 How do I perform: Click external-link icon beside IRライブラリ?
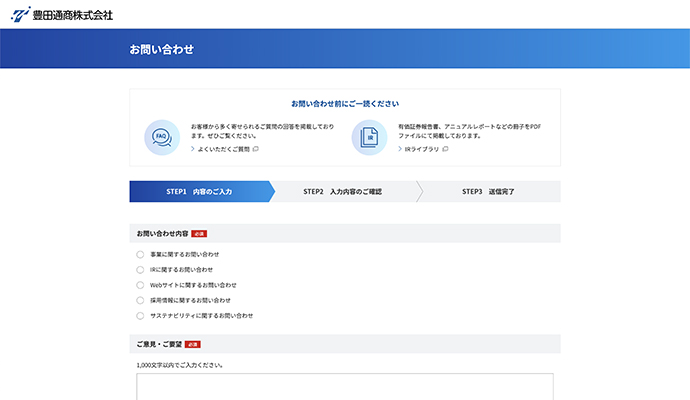[445, 149]
